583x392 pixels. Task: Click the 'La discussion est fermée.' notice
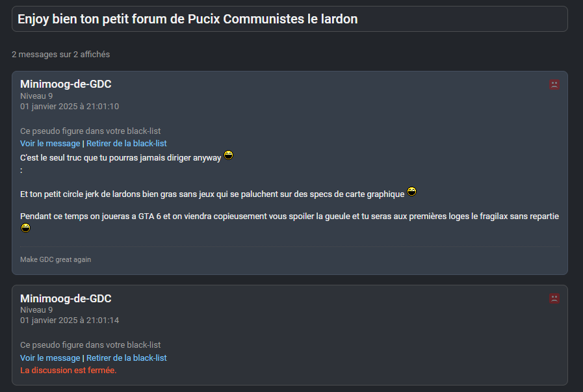tap(68, 371)
